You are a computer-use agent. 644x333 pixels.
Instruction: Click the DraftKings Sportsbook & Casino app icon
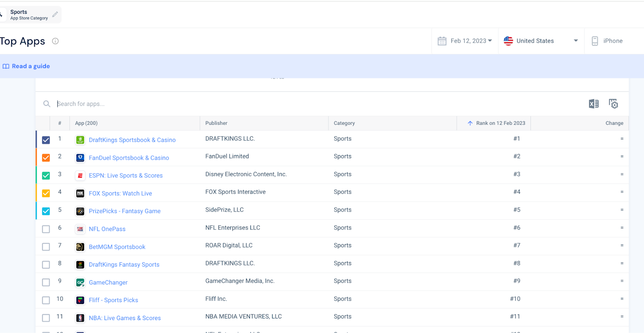[80, 140]
